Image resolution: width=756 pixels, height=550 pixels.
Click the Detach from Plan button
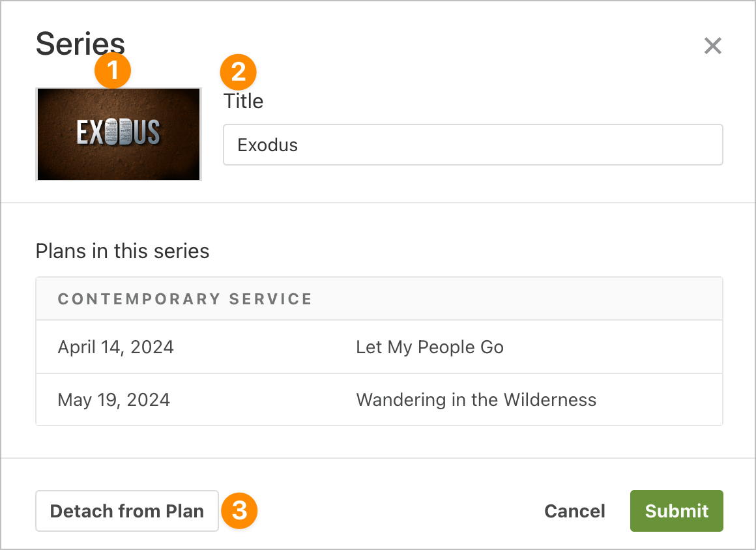tap(127, 511)
